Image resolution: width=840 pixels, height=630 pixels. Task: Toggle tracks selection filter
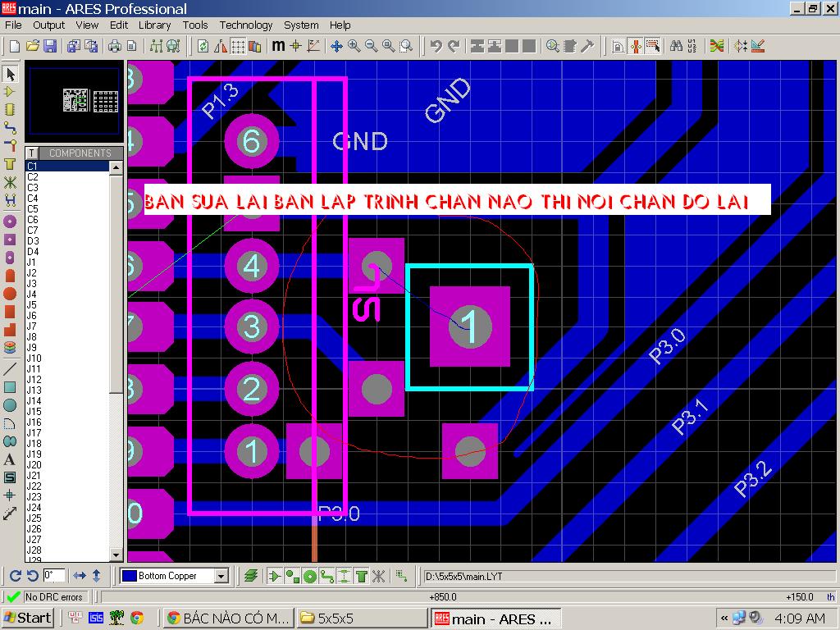[x=327, y=577]
